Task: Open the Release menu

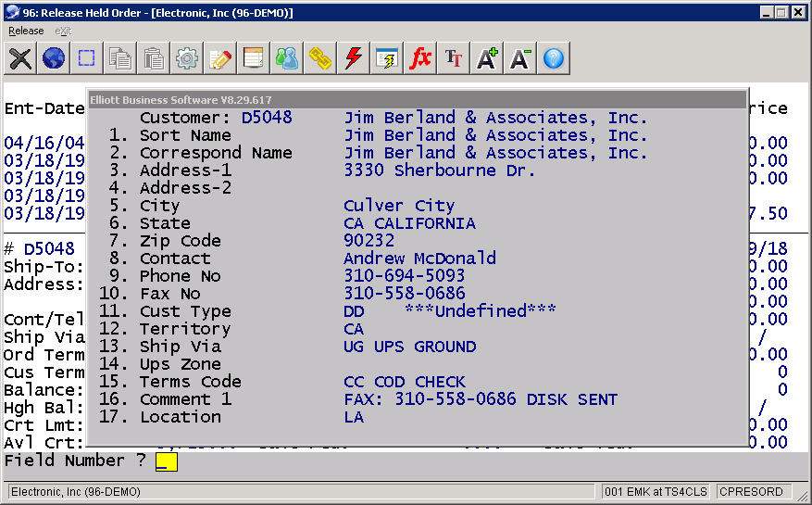Action: 26,32
